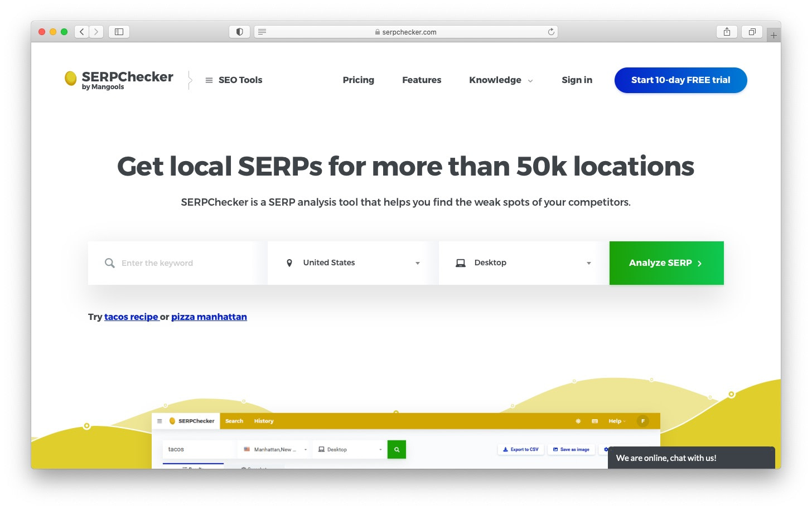Open a new tab with plus button
812x510 pixels.
[x=774, y=35]
